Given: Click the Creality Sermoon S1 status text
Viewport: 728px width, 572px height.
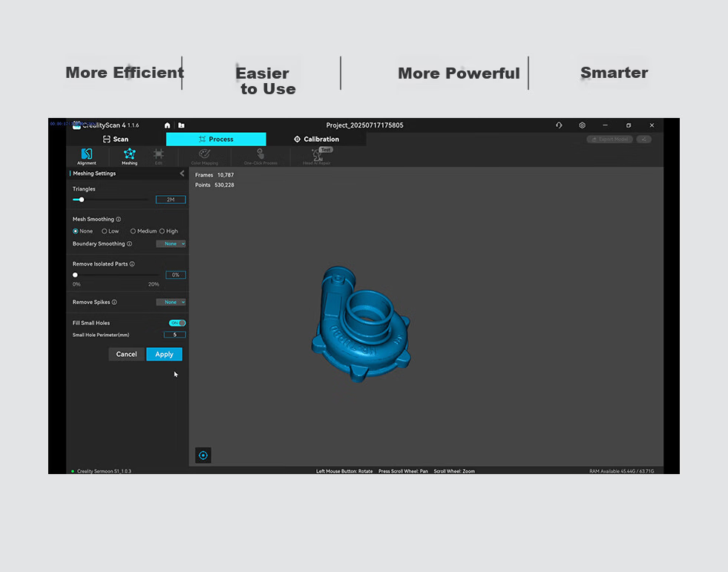Looking at the screenshot, I should tap(104, 471).
